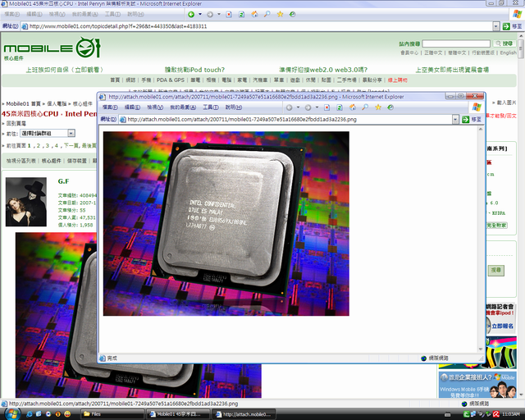Click the PDA & GPS navigation link
Image resolution: width=525 pixels, height=420 pixels.
coord(171,80)
